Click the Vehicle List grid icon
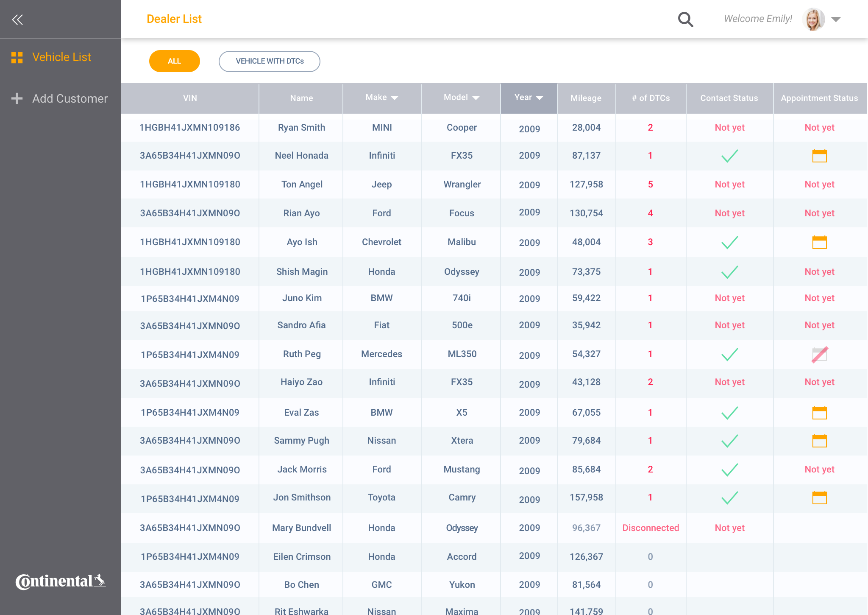 coord(17,58)
